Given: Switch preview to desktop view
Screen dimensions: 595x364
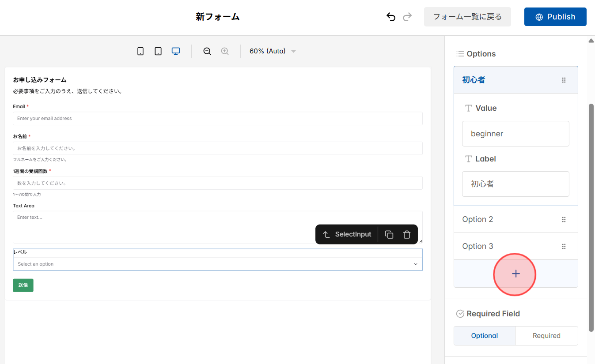Looking at the screenshot, I should point(175,51).
